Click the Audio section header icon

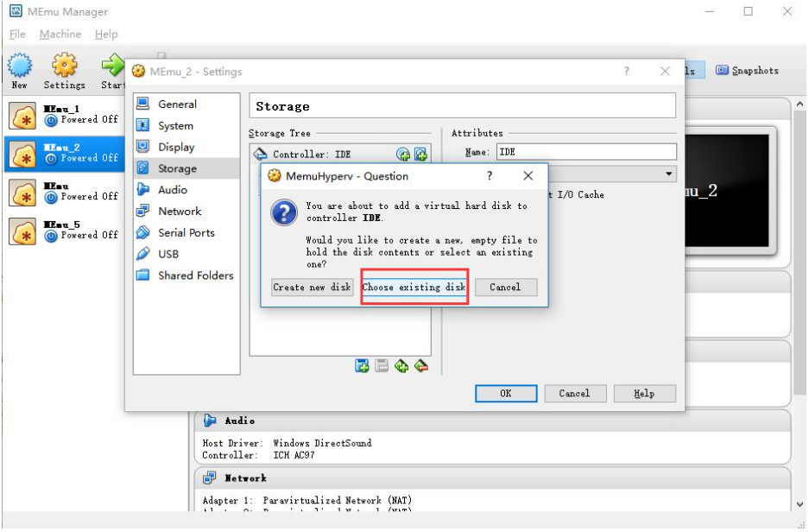(x=210, y=421)
